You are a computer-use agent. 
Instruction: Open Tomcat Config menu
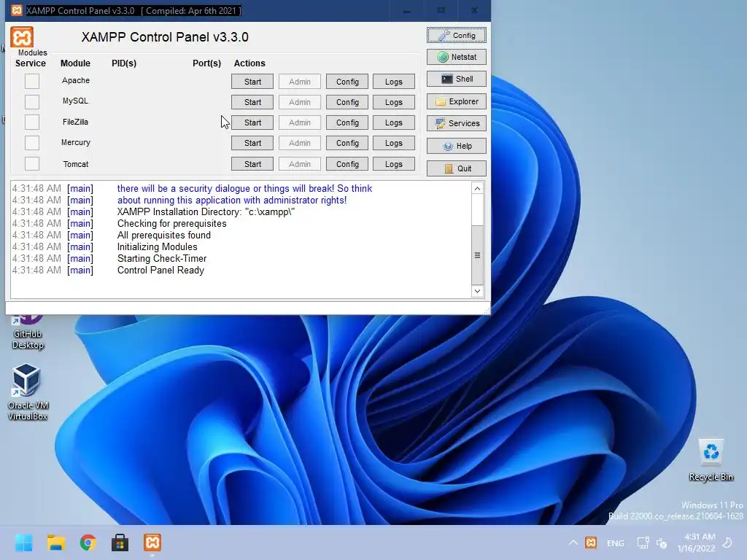[347, 164]
